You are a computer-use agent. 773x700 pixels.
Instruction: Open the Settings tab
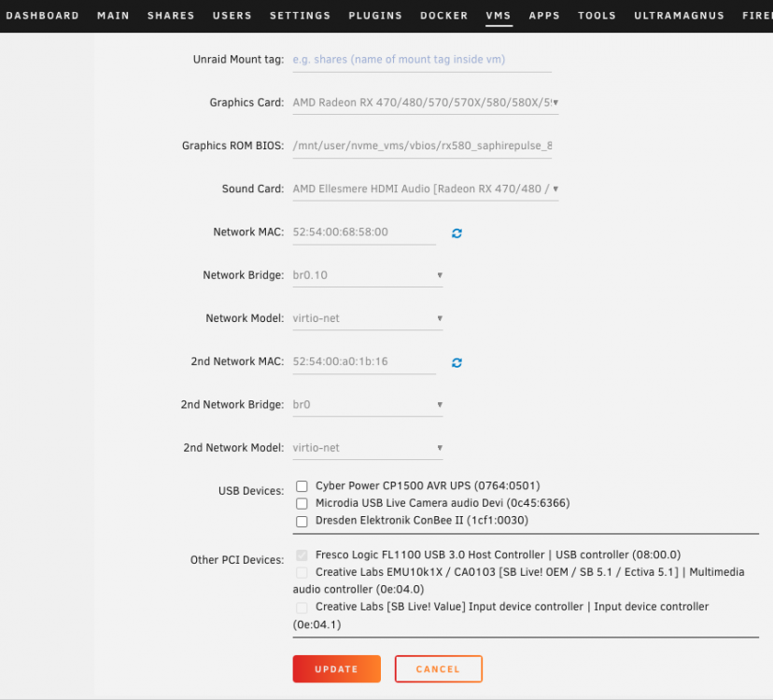click(300, 16)
